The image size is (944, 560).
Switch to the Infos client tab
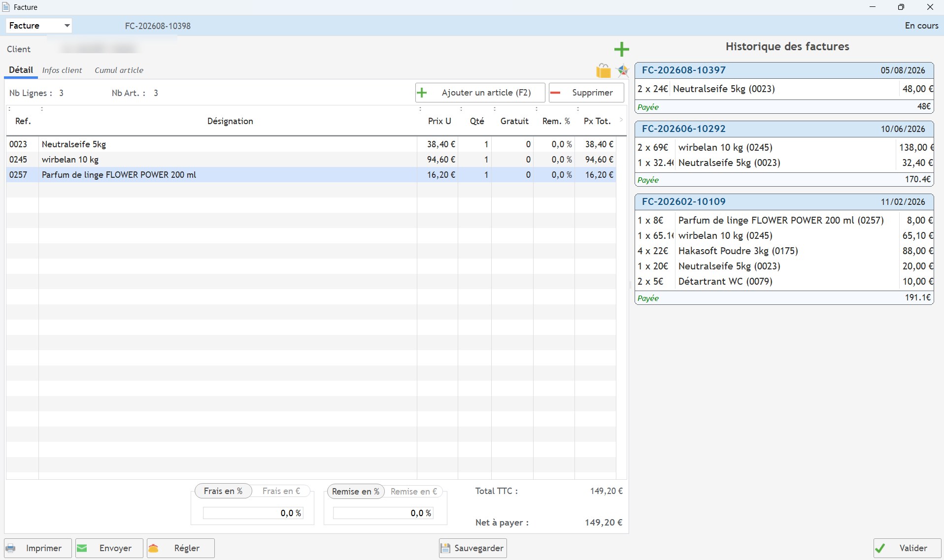click(62, 70)
